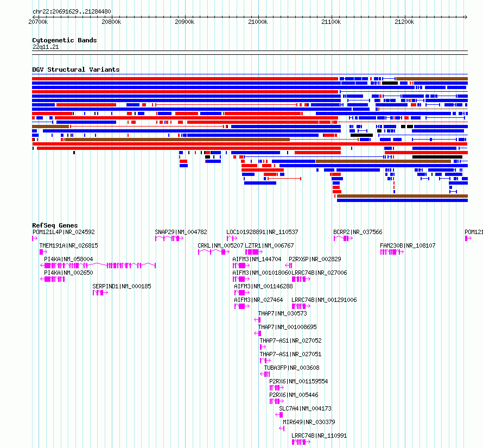Screen dimensions: 483x448
Task: Click the SNAP29 exon-intron gene glyph
Action: (x=169, y=238)
